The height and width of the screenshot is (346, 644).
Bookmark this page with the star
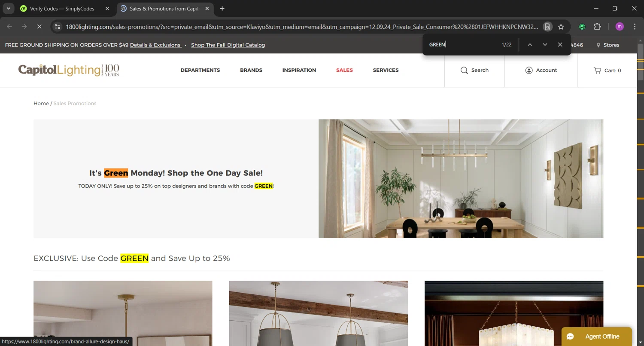pyautogui.click(x=561, y=27)
